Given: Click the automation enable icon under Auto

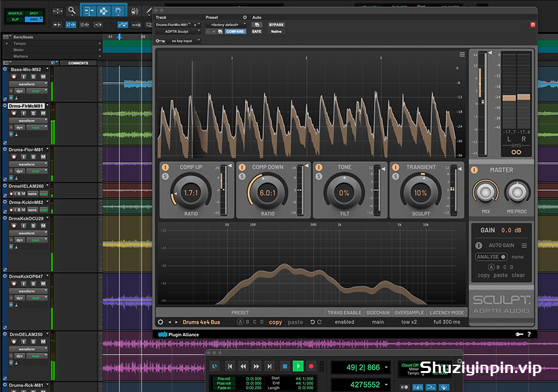Looking at the screenshot, I should click(257, 25).
